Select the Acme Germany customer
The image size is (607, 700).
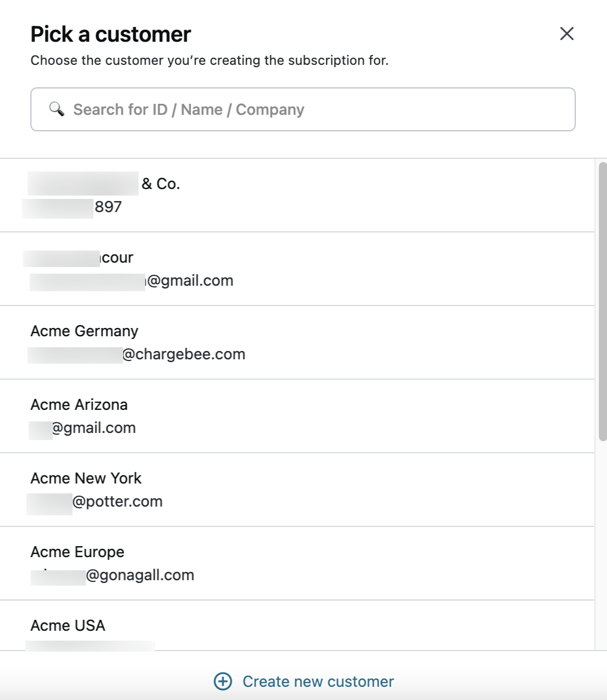pos(84,331)
